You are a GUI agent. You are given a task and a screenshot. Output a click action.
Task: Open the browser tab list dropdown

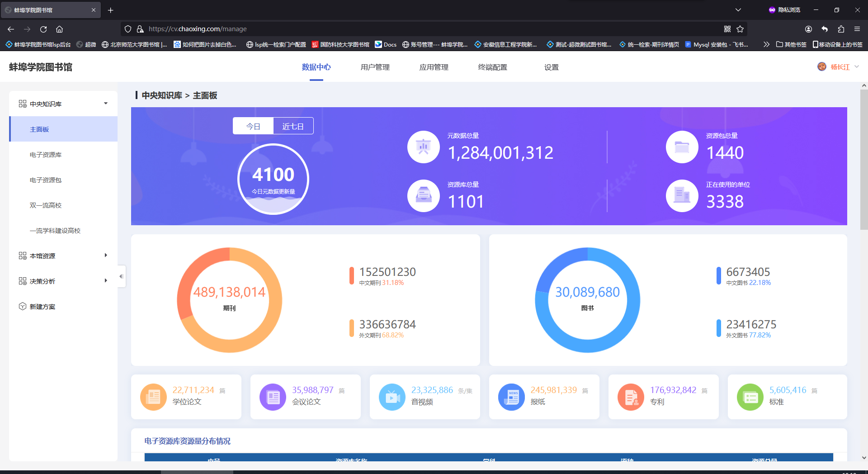point(738,10)
